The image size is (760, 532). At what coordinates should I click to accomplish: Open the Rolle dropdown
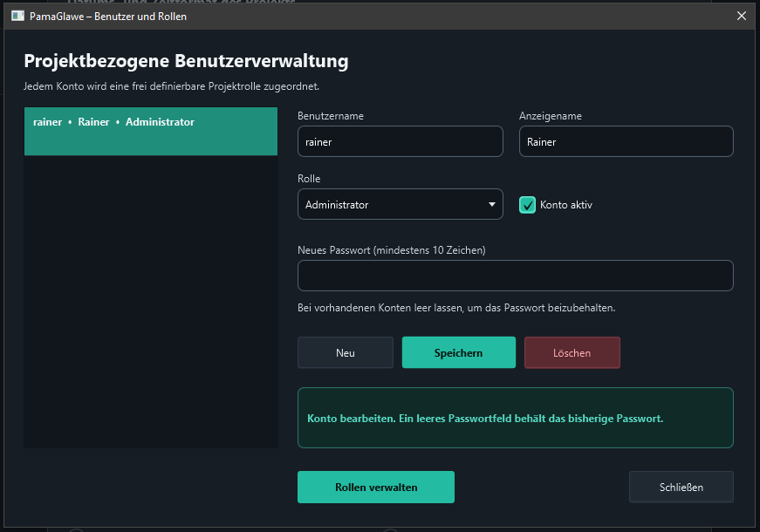(401, 204)
